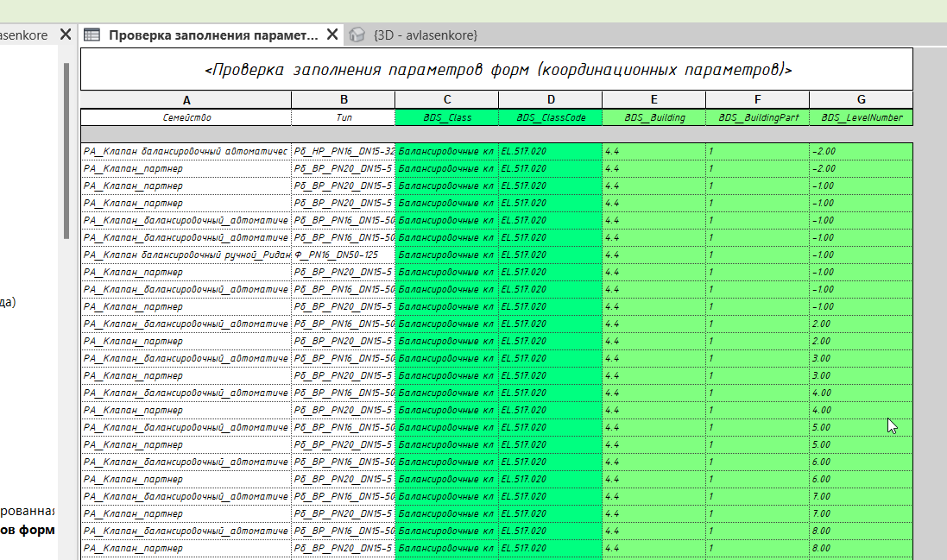947x560 pixels.
Task: Activate the Проверка заполнения парамет... tab
Action: [x=213, y=35]
